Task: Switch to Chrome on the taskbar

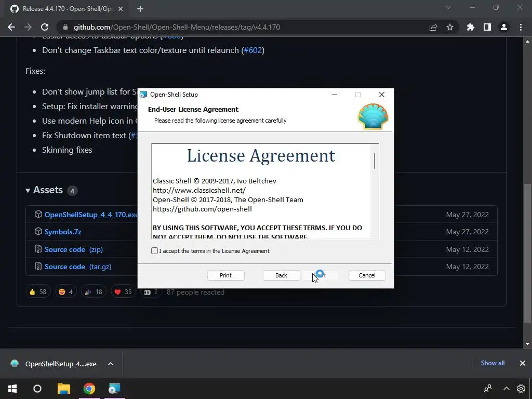Action: pos(89,389)
